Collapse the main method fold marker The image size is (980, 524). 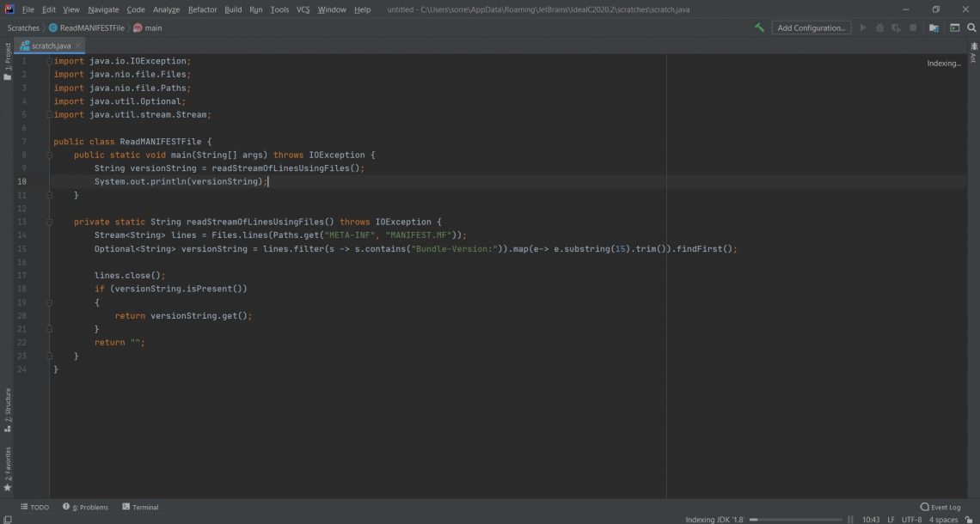coord(49,155)
